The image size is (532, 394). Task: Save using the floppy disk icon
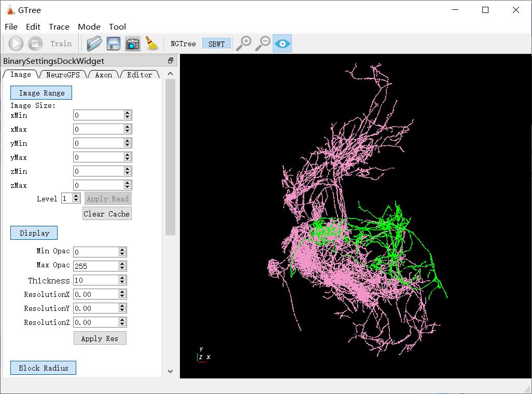click(x=114, y=44)
